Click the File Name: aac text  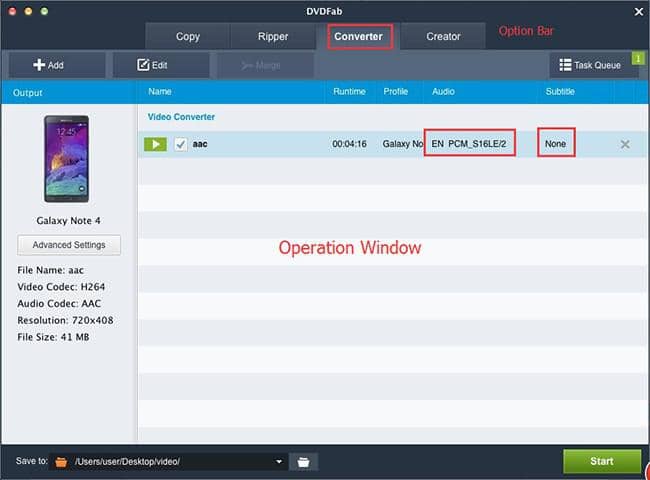(x=51, y=270)
